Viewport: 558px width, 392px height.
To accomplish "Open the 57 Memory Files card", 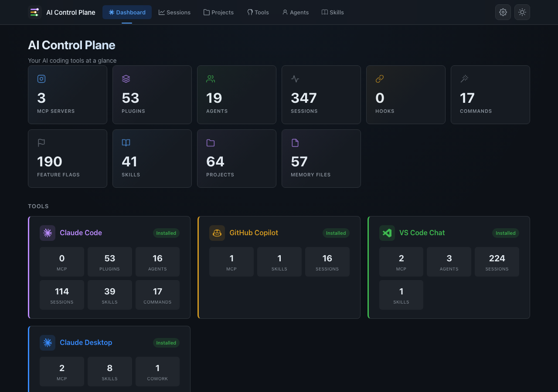I will 321,159.
